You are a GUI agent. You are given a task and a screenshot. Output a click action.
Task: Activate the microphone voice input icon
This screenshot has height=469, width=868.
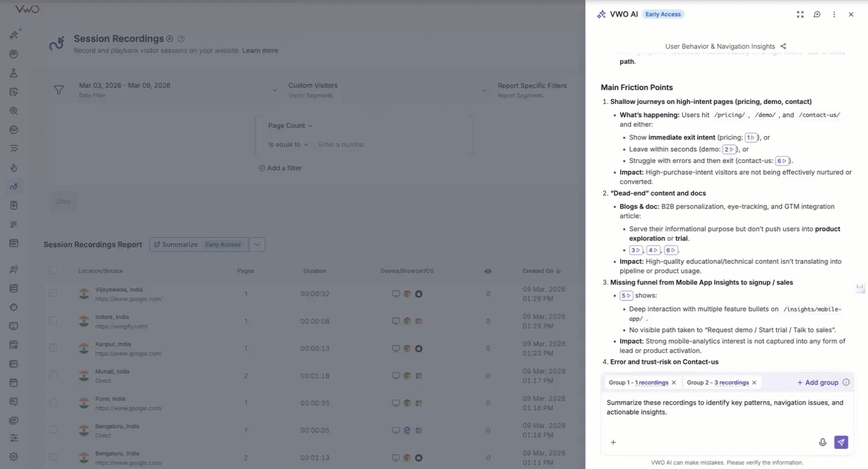(x=822, y=442)
